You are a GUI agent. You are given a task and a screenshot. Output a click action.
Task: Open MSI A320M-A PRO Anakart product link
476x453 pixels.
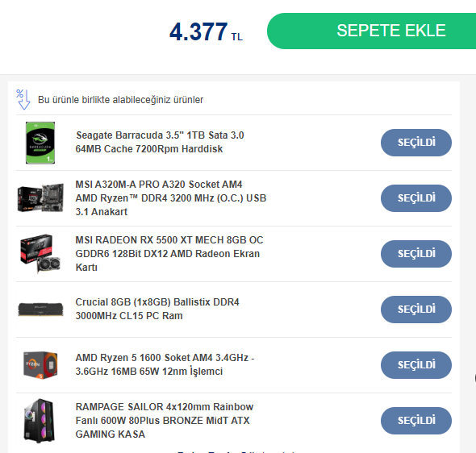[171, 198]
